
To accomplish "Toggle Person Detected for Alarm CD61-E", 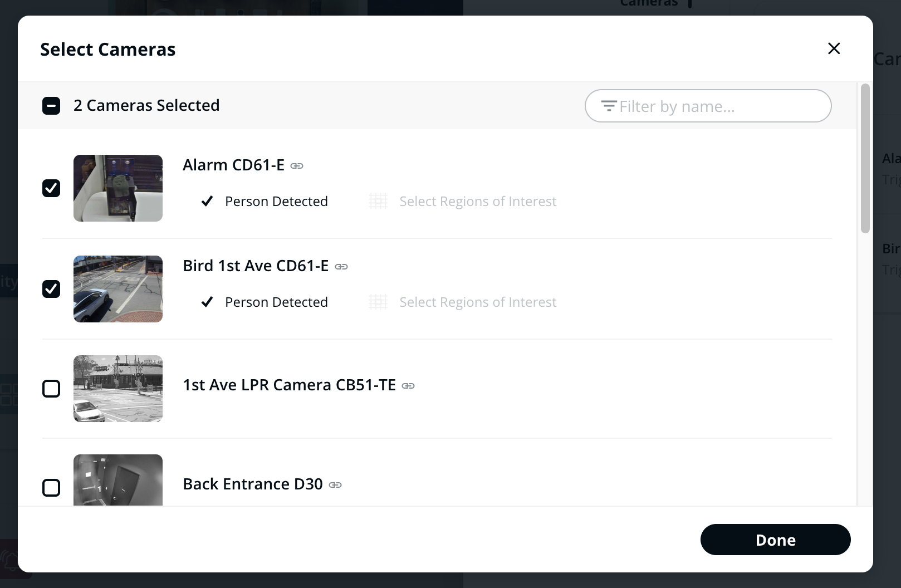I will (x=207, y=202).
